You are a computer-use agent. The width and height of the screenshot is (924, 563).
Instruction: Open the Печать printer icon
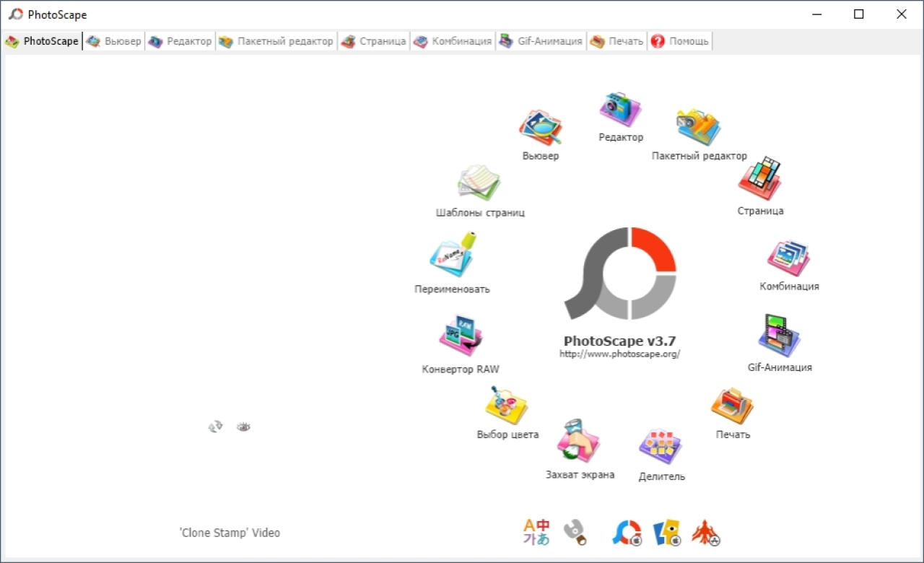[733, 406]
